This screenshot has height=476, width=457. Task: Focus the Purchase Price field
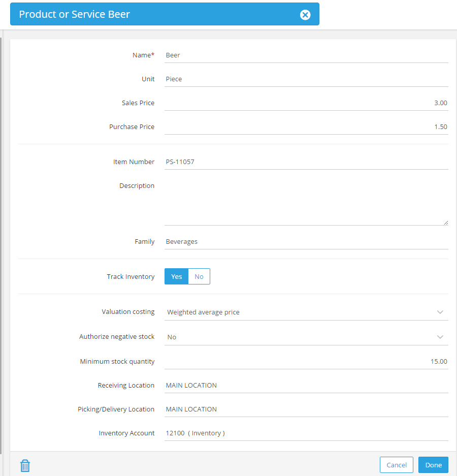click(x=306, y=126)
